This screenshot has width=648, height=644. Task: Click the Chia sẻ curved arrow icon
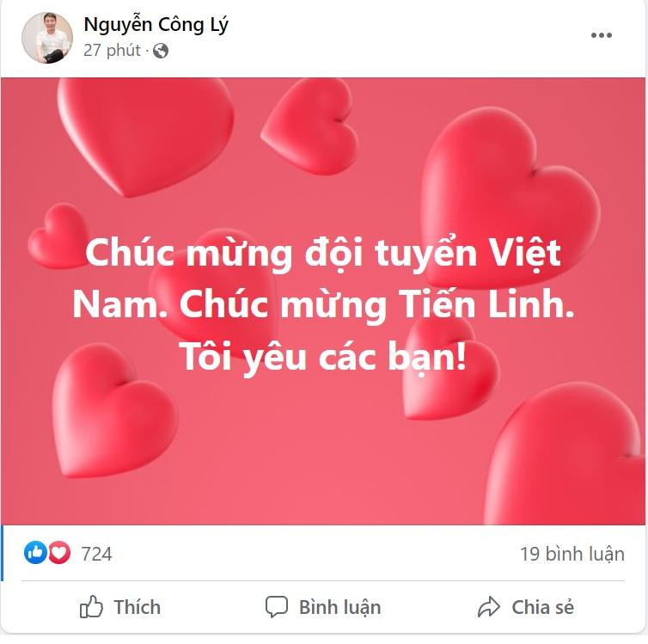point(489,607)
